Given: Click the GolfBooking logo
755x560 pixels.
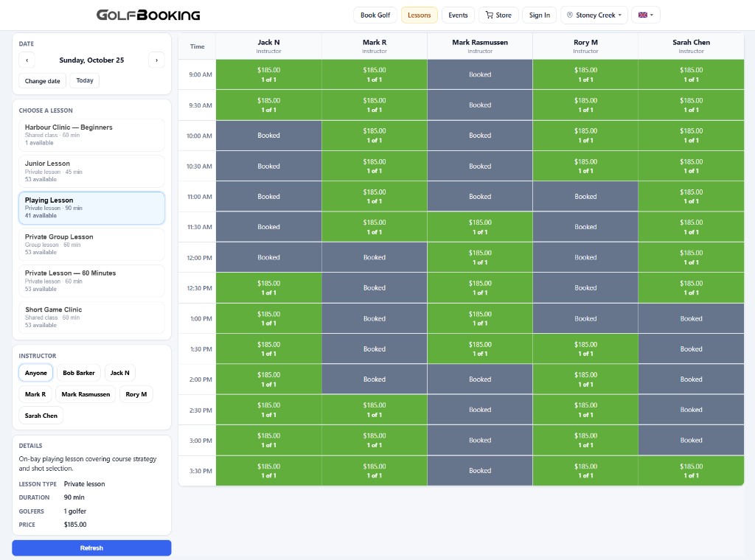Looking at the screenshot, I should 148,15.
